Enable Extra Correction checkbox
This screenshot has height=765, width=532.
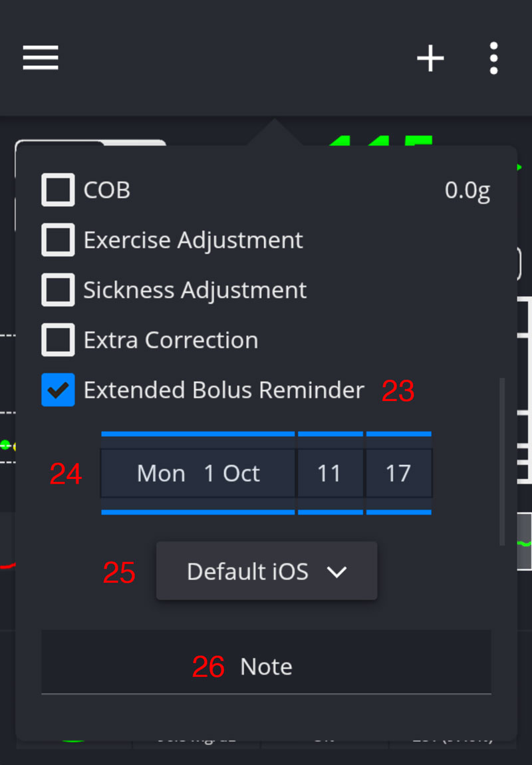click(58, 340)
